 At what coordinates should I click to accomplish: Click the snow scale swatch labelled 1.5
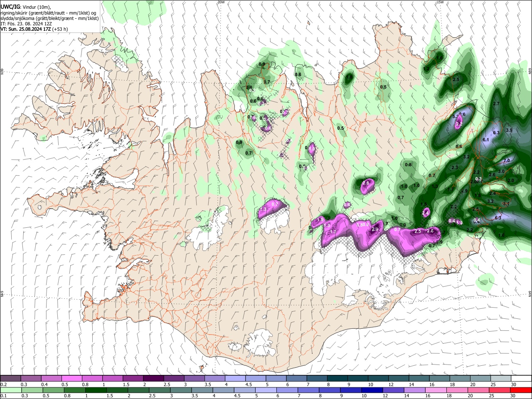coord(133,378)
